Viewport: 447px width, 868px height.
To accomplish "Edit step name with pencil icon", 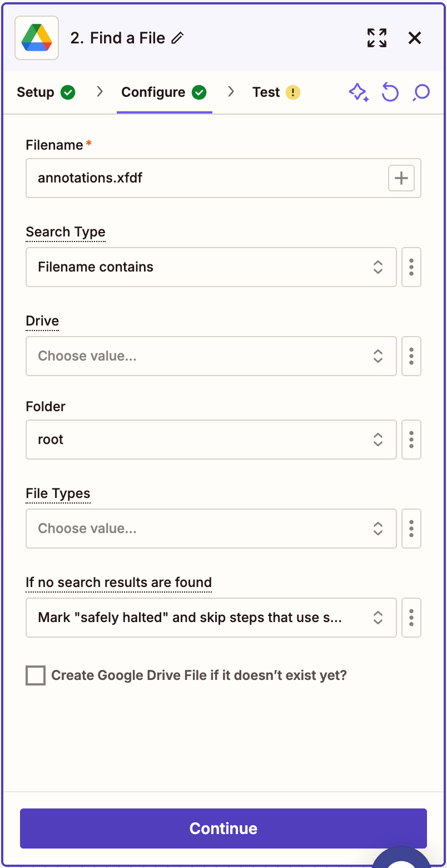I will (x=177, y=38).
